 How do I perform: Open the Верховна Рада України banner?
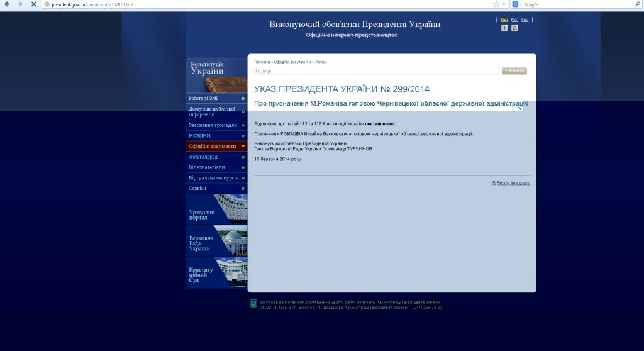coord(216,241)
